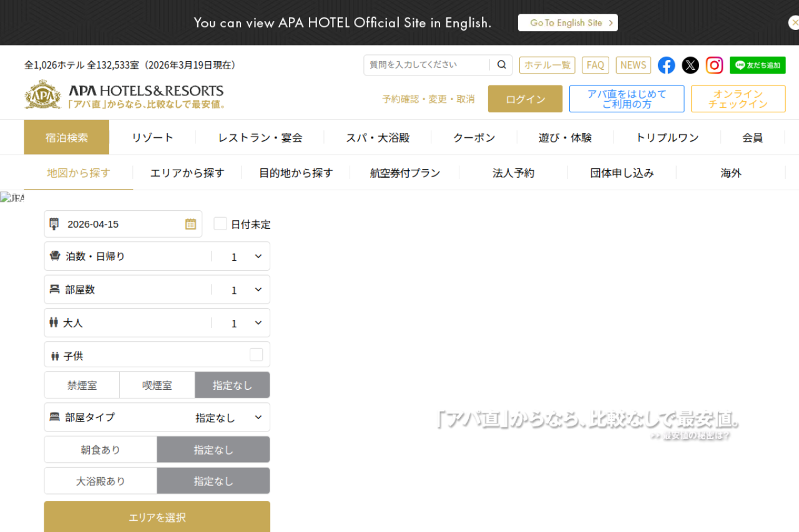Select the 禁煙室 option
The height and width of the screenshot is (532, 799).
(x=82, y=385)
